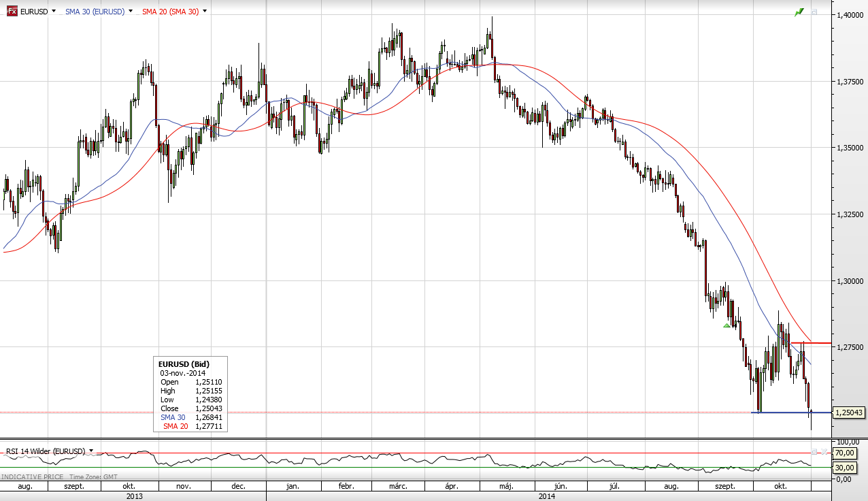868x501 pixels.
Task: Click the 1,40000 price axis label
Action: (x=850, y=15)
